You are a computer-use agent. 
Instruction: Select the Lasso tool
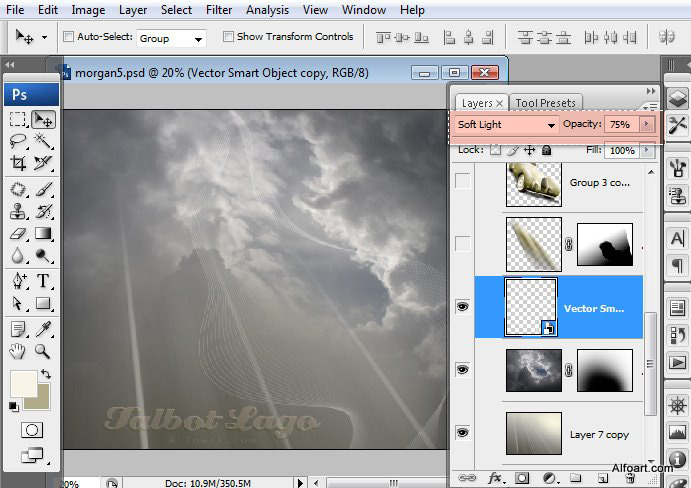pos(18,141)
